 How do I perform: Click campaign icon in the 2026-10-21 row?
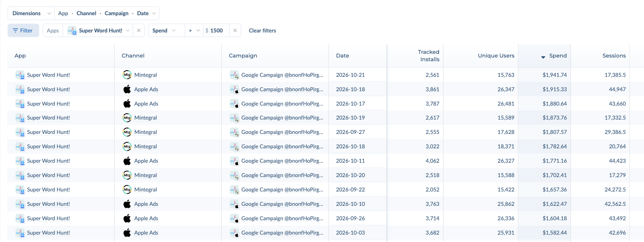coord(235,75)
